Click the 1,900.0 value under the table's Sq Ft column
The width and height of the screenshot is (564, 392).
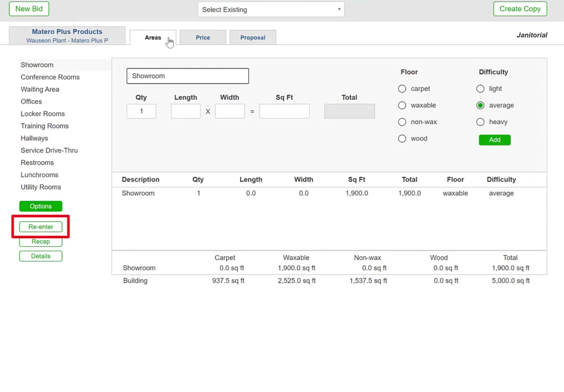(357, 193)
